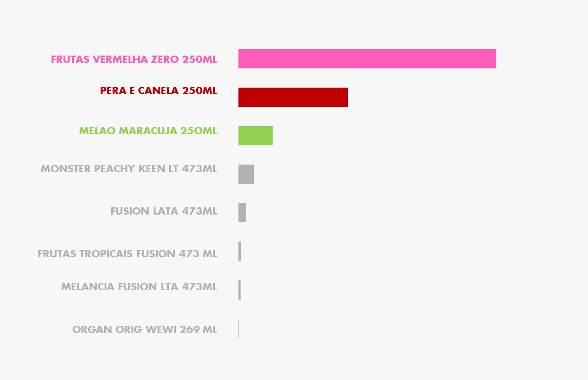Image resolution: width=588 pixels, height=380 pixels.
Task: Select the ORGAN ORIG WEWI 269 ML label
Action: pyautogui.click(x=144, y=330)
